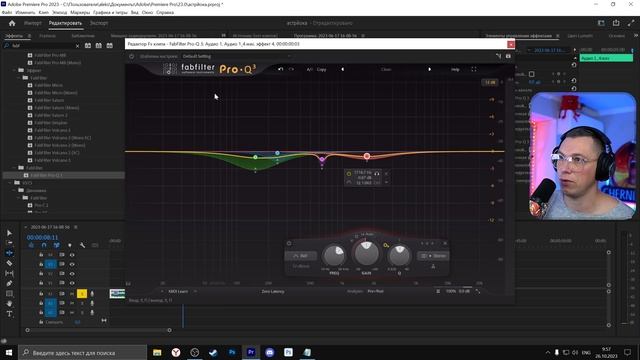Click the caption track options icon

pos(95,245)
